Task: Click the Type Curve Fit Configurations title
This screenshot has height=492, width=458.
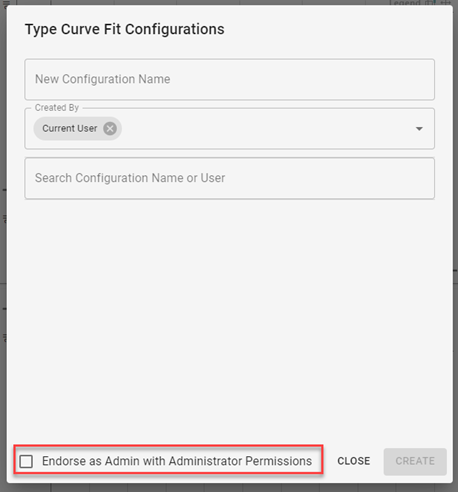Action: [x=125, y=29]
